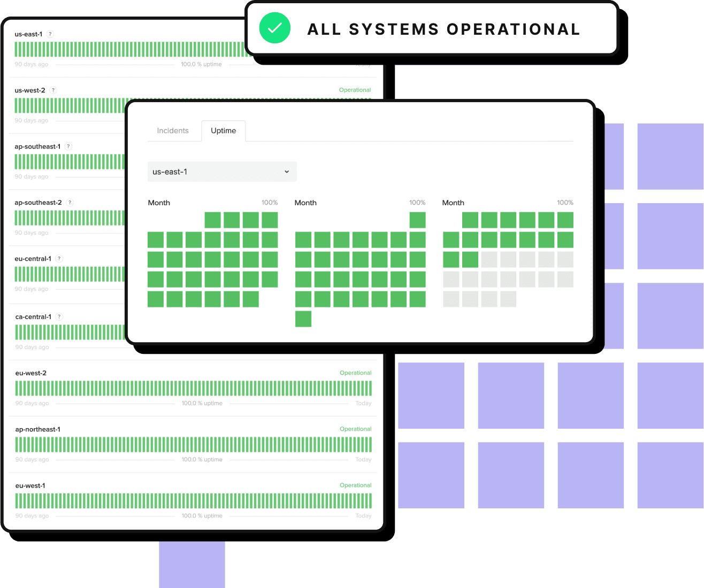
Task: Click the All Systems Operational banner text
Action: [444, 29]
